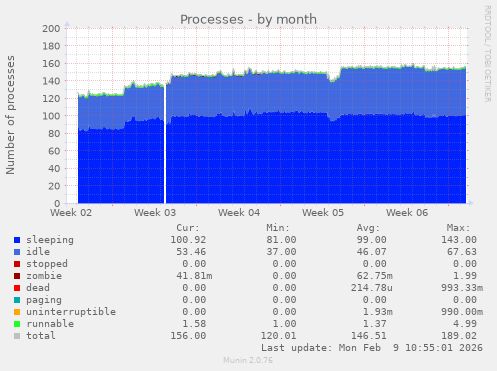
Task: Click runnable average value 1.37
Action: point(374,324)
